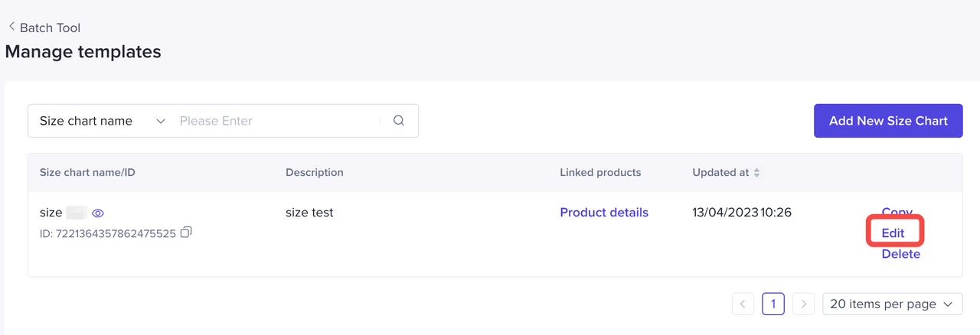Go back to Batch Tool via chevron
Screen dimensions: 980x335
(11, 27)
